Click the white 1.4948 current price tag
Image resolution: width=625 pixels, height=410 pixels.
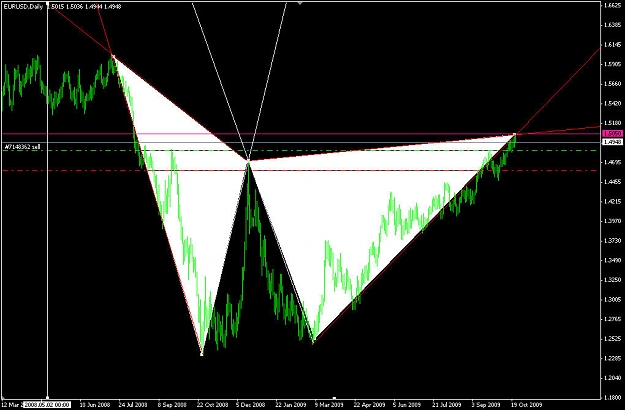pos(613,142)
